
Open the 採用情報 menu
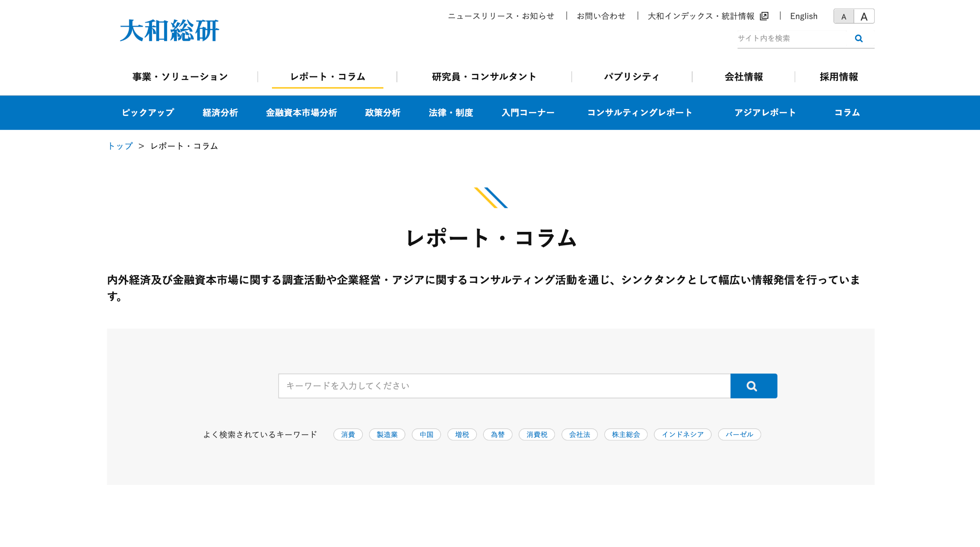pos(839,77)
